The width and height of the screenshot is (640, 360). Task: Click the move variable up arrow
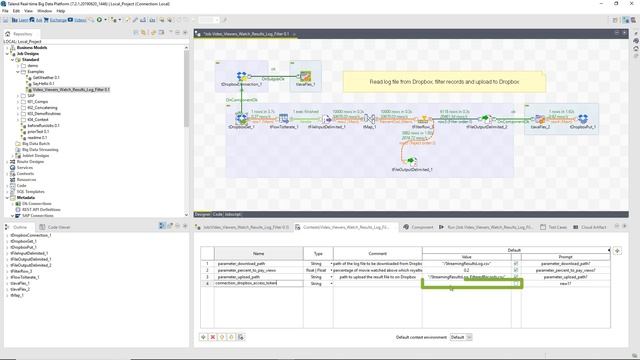click(222, 337)
